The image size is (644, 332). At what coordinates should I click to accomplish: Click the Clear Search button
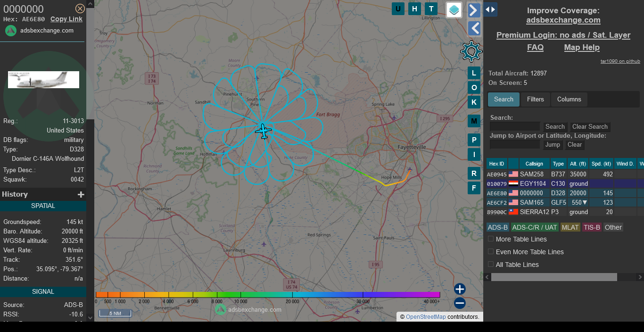590,127
